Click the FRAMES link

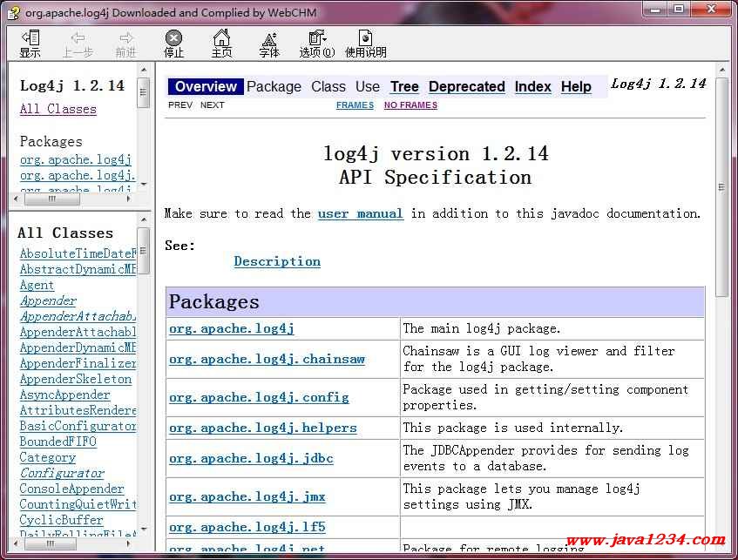[x=355, y=105]
